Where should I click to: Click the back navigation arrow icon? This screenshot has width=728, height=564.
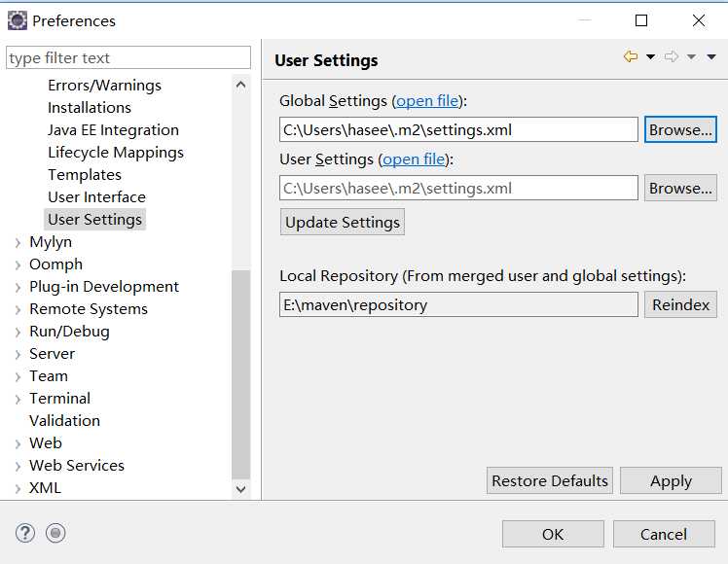click(x=630, y=56)
